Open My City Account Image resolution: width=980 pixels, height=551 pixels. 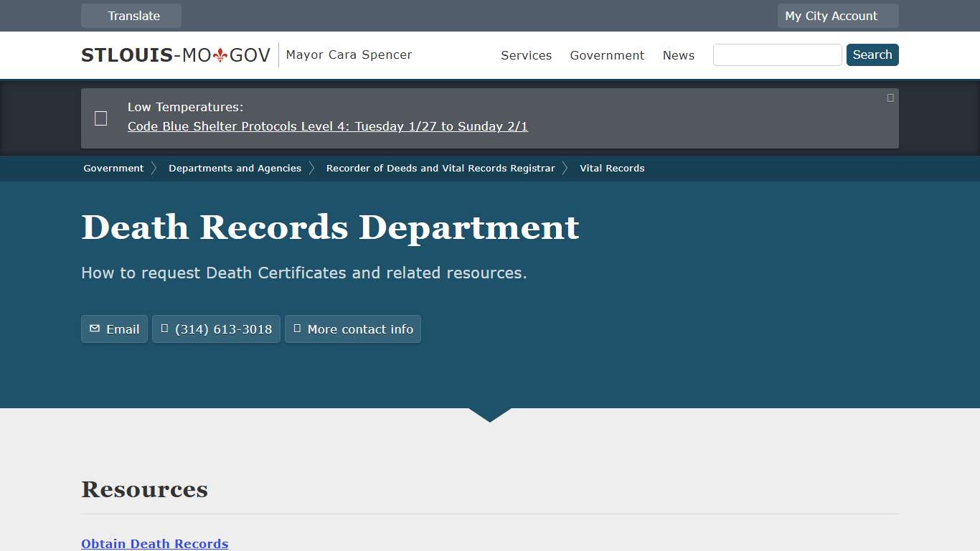(x=837, y=15)
